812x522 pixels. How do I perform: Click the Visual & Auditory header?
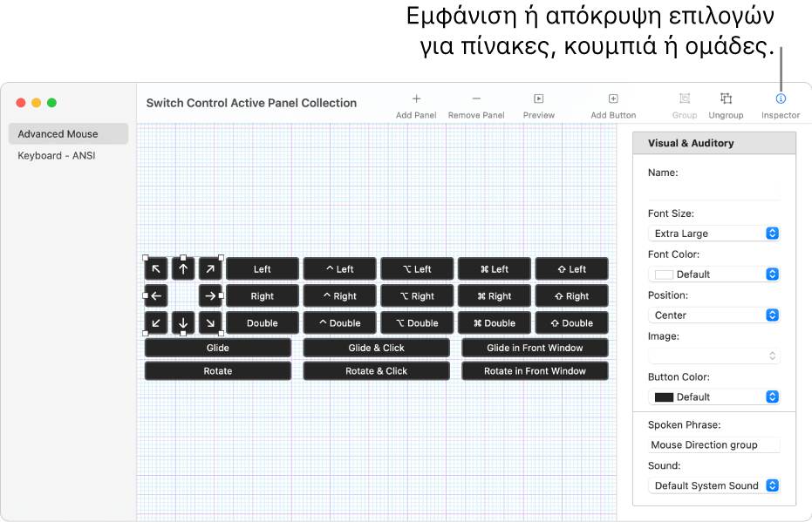[x=714, y=143]
